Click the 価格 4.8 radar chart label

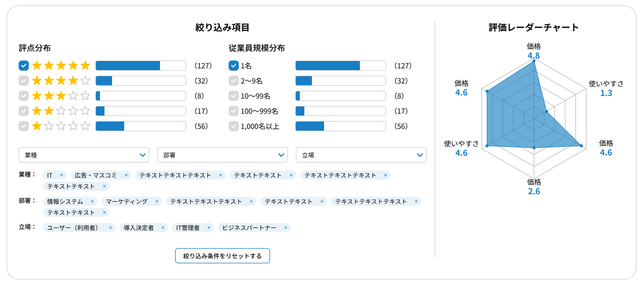[533, 51]
